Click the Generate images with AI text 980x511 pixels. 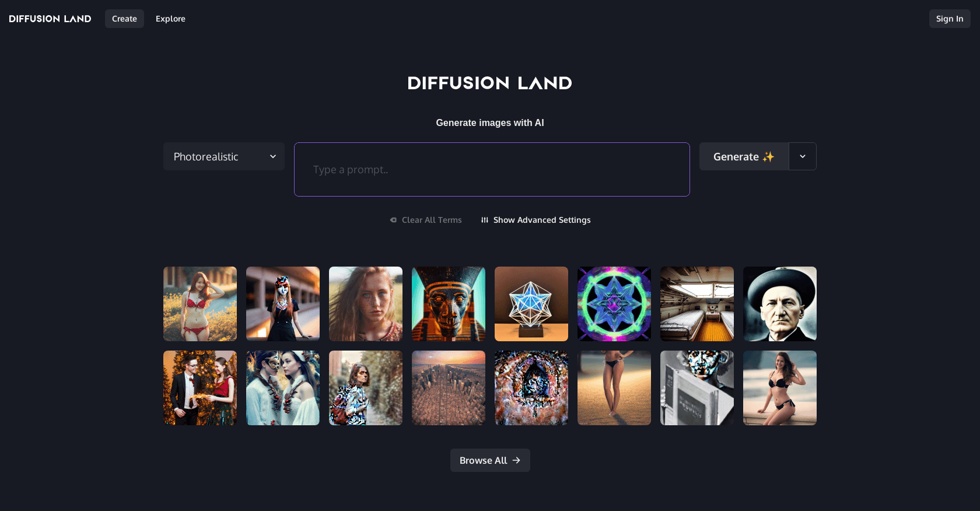490,123
